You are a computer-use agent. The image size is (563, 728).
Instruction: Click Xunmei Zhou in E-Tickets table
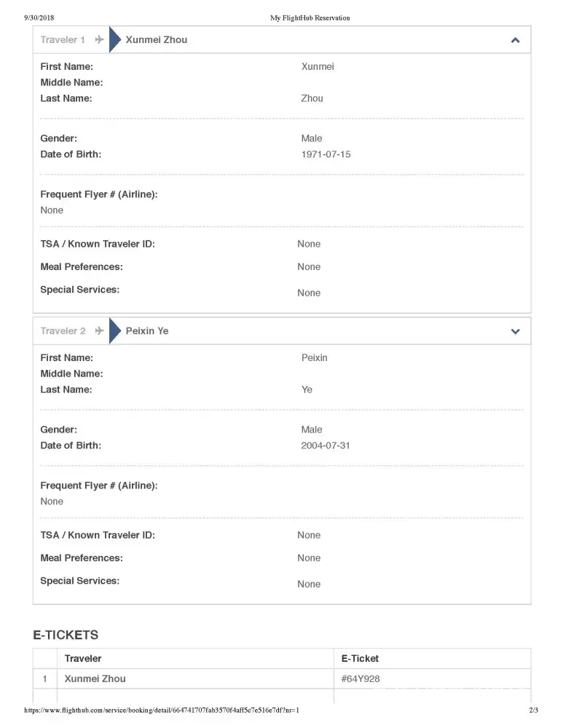pyautogui.click(x=95, y=679)
